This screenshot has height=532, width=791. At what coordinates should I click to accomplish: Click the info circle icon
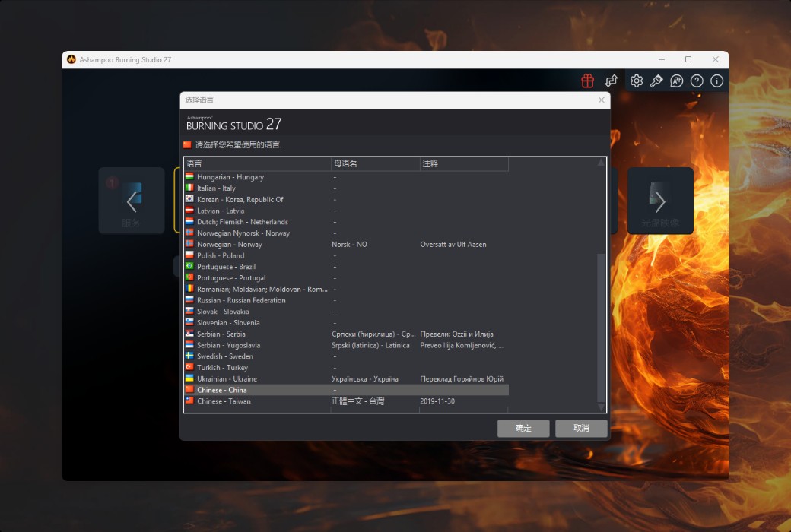pyautogui.click(x=716, y=81)
